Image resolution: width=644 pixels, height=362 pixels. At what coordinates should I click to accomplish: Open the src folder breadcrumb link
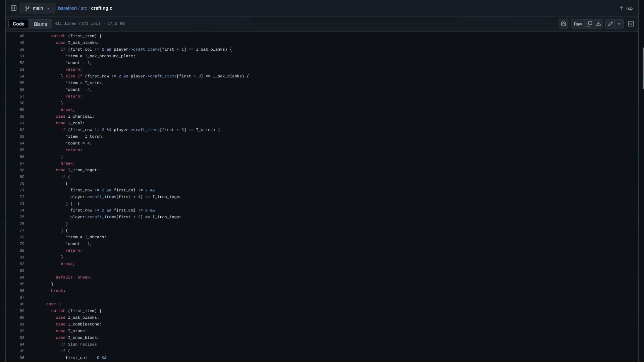click(x=84, y=8)
